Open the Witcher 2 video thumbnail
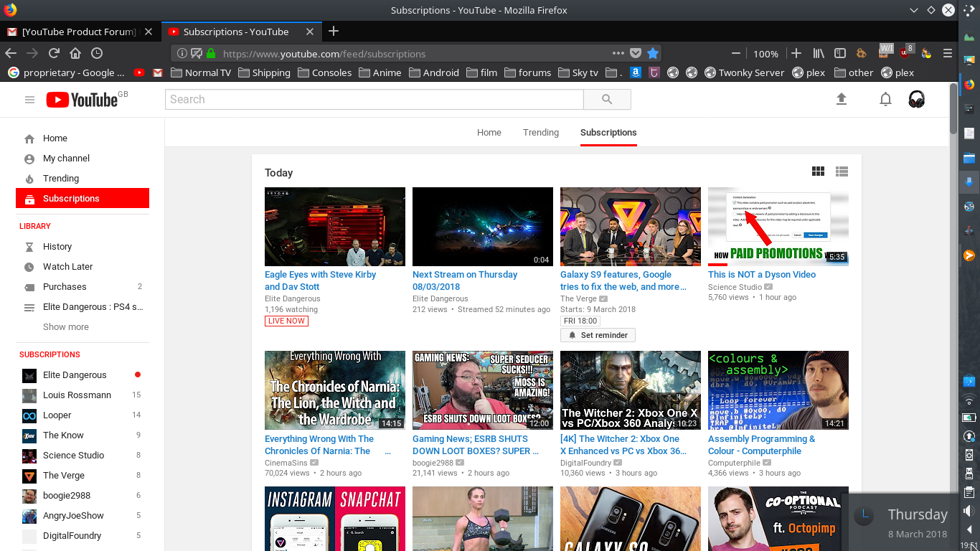Viewport: 980px width, 551px height. (631, 390)
